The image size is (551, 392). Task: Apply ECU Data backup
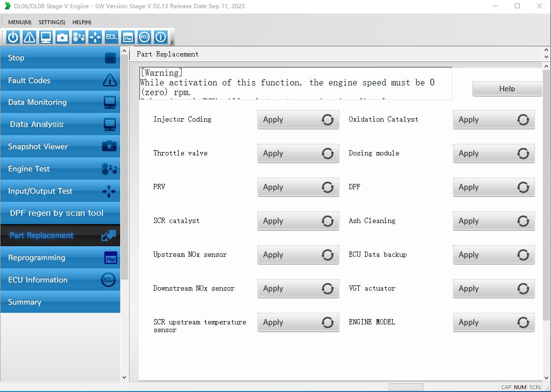[x=494, y=255]
